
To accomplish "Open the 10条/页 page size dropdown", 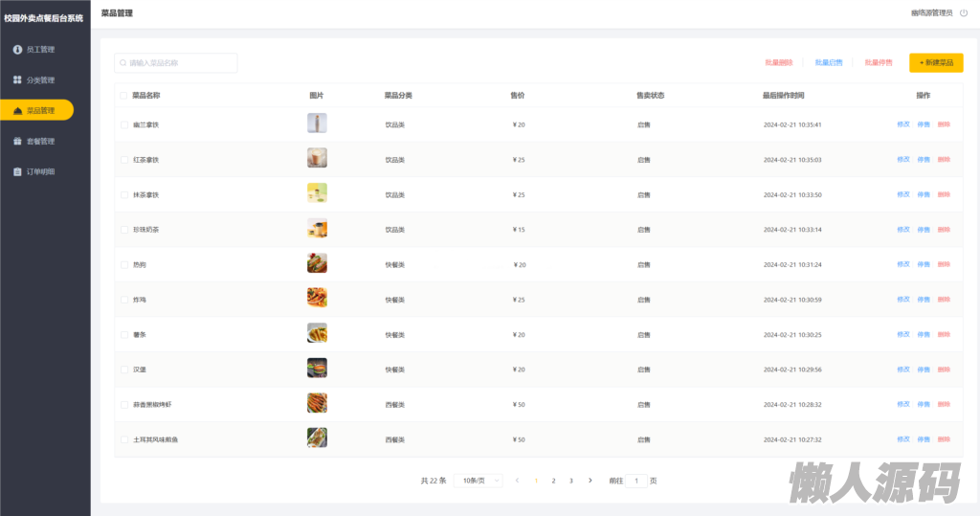I will coord(479,481).
